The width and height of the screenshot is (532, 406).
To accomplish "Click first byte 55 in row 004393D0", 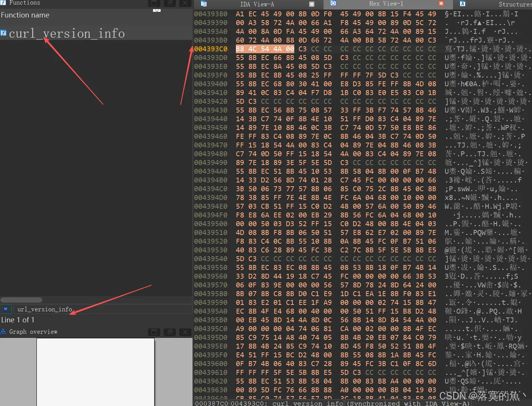I will tap(240, 58).
